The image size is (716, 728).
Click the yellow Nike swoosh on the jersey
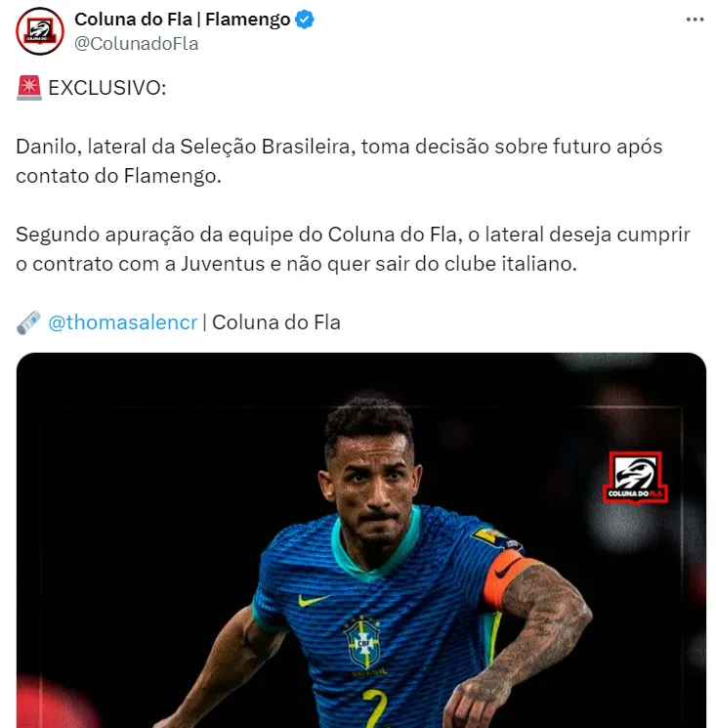(x=314, y=600)
